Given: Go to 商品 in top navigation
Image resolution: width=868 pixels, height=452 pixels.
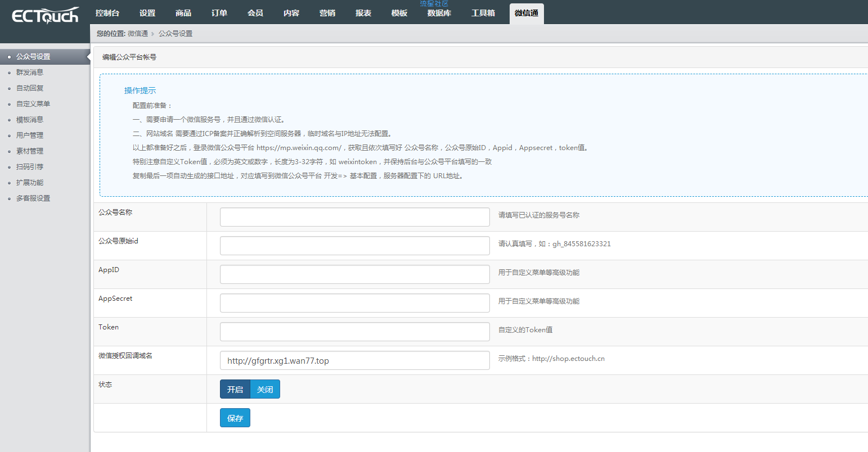Looking at the screenshot, I should coord(183,13).
